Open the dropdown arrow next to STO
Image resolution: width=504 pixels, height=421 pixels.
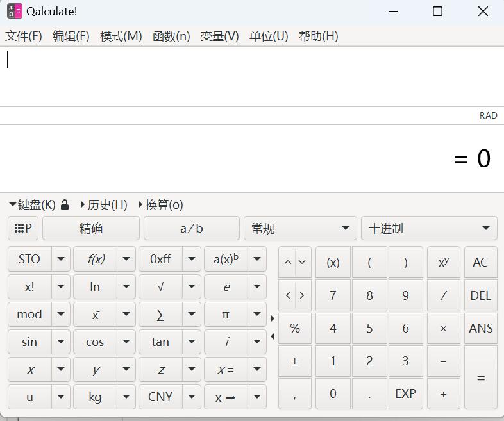tap(61, 259)
